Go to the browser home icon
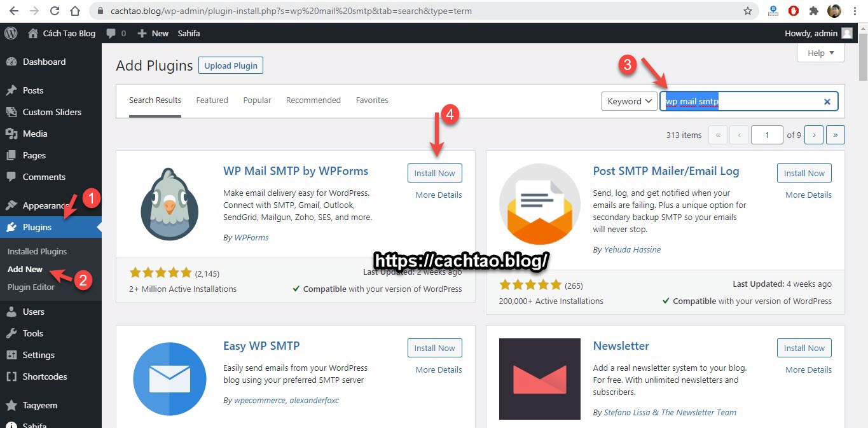Screen dimensions: 868x428 (75, 11)
